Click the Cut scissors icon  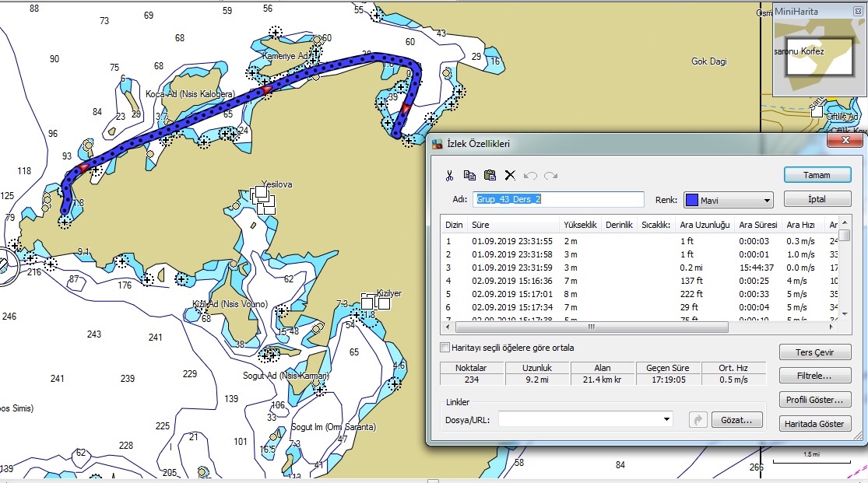449,175
